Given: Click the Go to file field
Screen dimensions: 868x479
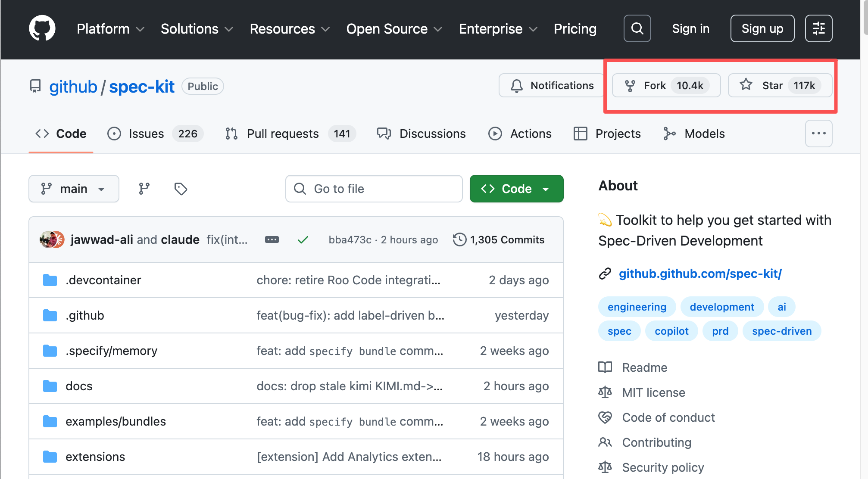Looking at the screenshot, I should click(374, 189).
